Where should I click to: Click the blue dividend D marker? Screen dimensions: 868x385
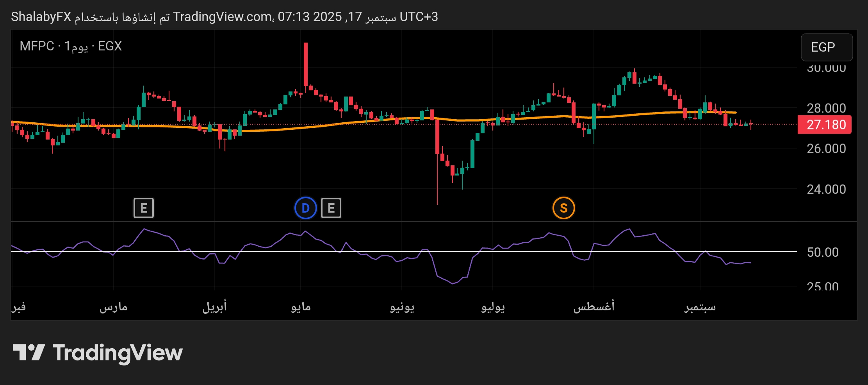click(x=306, y=208)
